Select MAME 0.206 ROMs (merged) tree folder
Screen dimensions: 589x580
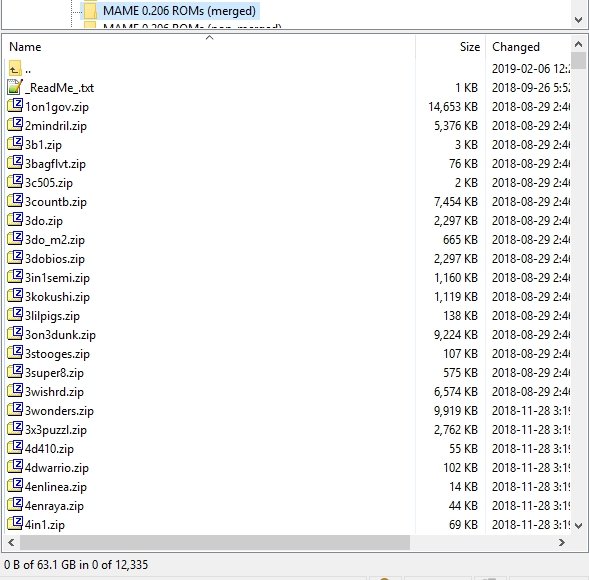click(x=179, y=11)
